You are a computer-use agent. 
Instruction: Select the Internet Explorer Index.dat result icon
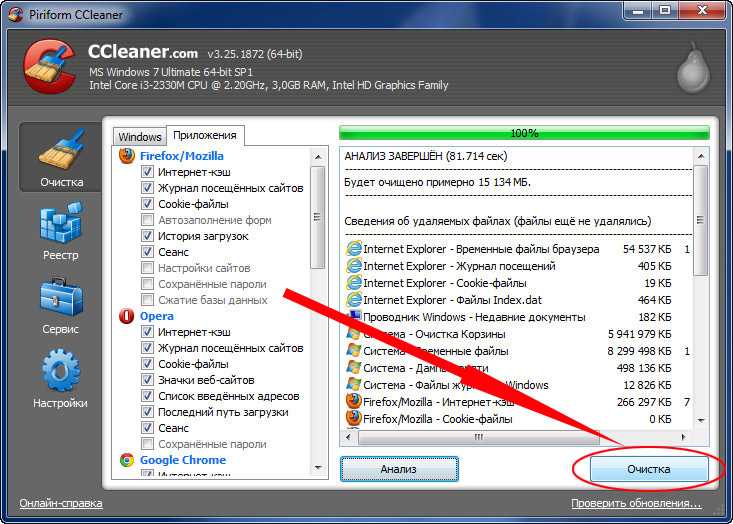[354, 300]
